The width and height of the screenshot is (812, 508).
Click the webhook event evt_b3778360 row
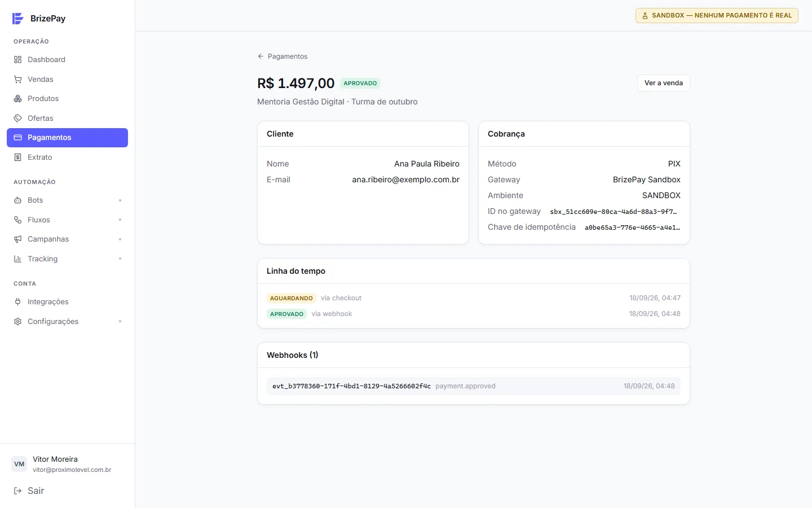(473, 386)
